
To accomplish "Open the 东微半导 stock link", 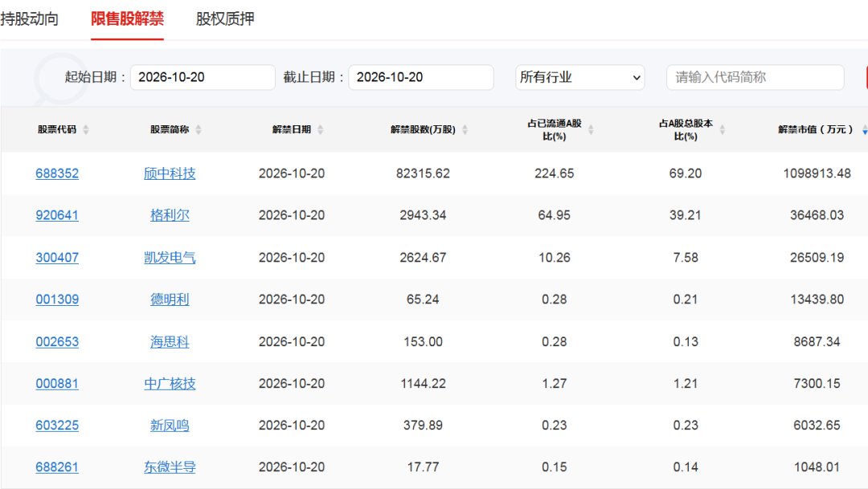I will point(170,467).
